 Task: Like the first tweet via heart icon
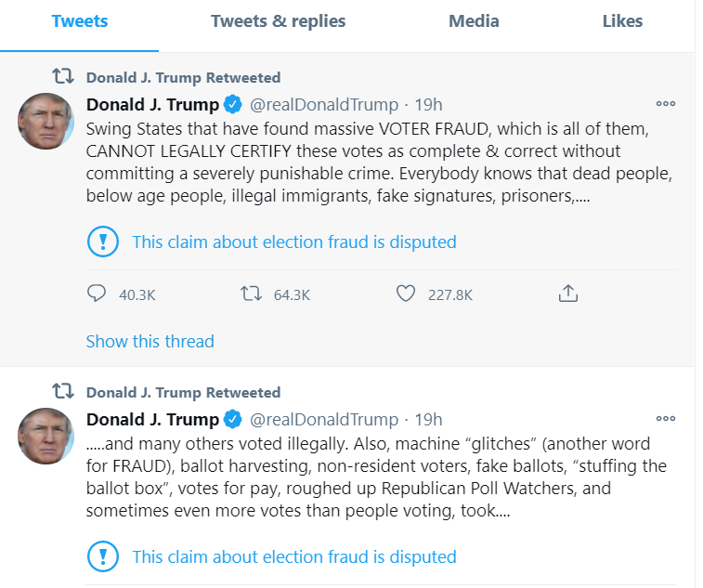click(x=405, y=294)
